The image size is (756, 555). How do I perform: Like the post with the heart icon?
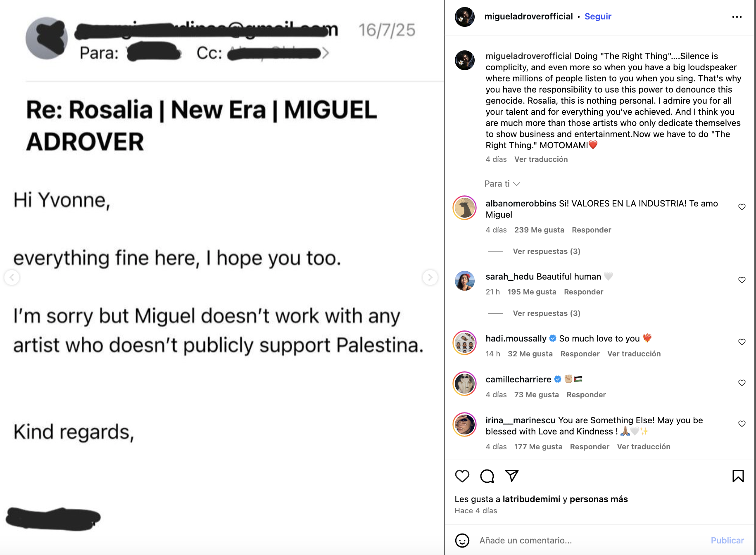(462, 477)
